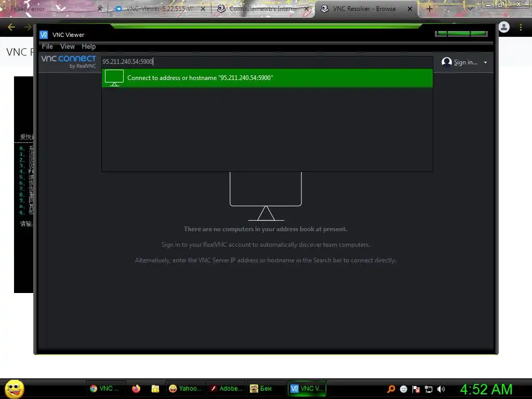Click the Sign in link
532x399 pixels.
click(465, 62)
